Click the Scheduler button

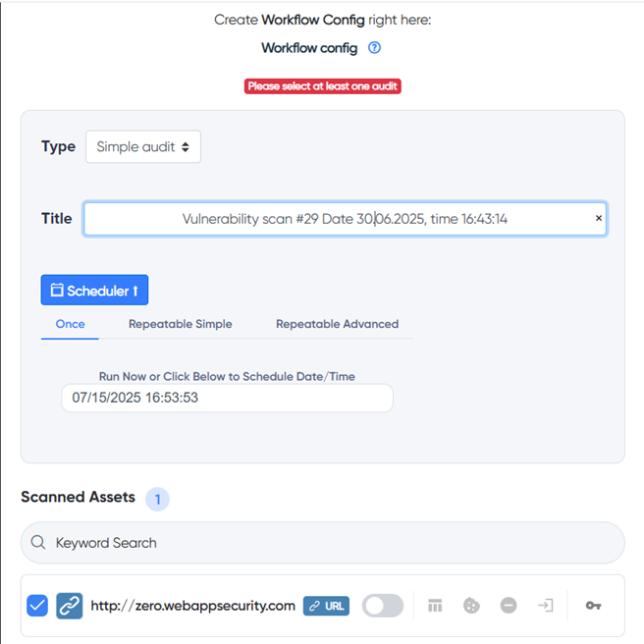94,291
